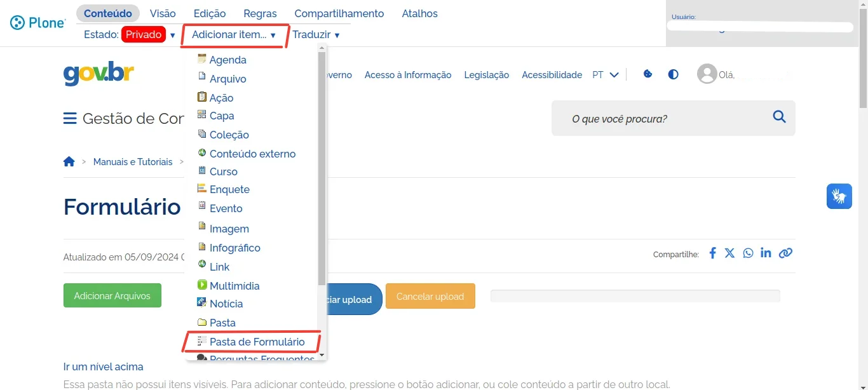
Task: Switch to the Compartilhamento tab
Action: 339,13
